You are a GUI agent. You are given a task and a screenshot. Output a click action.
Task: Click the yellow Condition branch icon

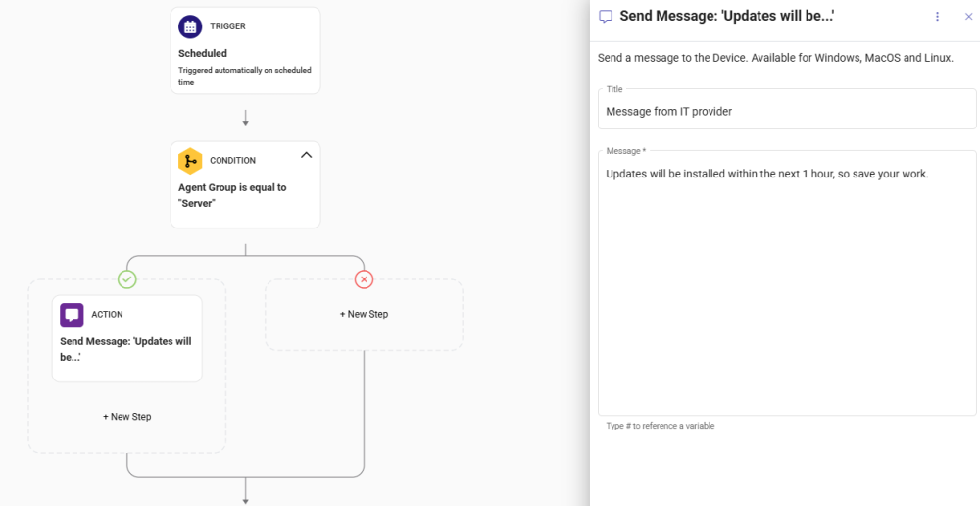tap(190, 161)
